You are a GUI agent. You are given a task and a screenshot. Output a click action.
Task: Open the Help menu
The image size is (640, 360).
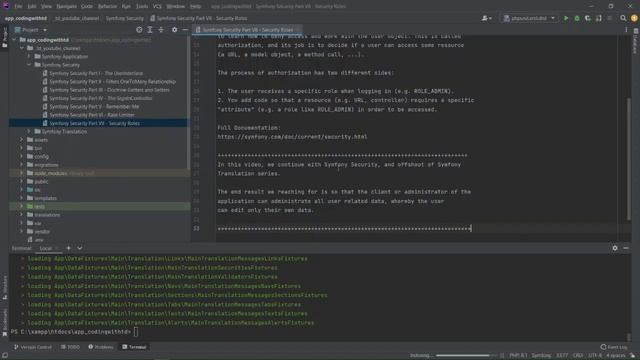click(x=196, y=6)
